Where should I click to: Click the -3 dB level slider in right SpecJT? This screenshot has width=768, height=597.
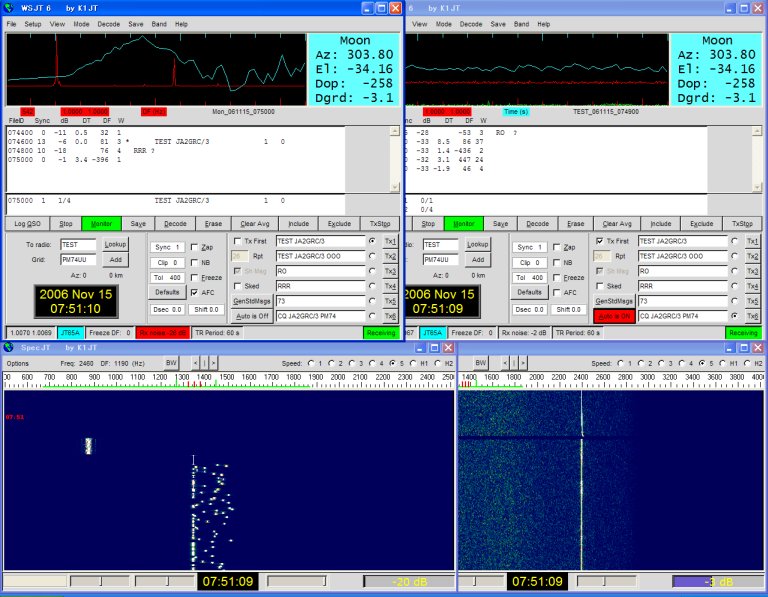coord(718,582)
